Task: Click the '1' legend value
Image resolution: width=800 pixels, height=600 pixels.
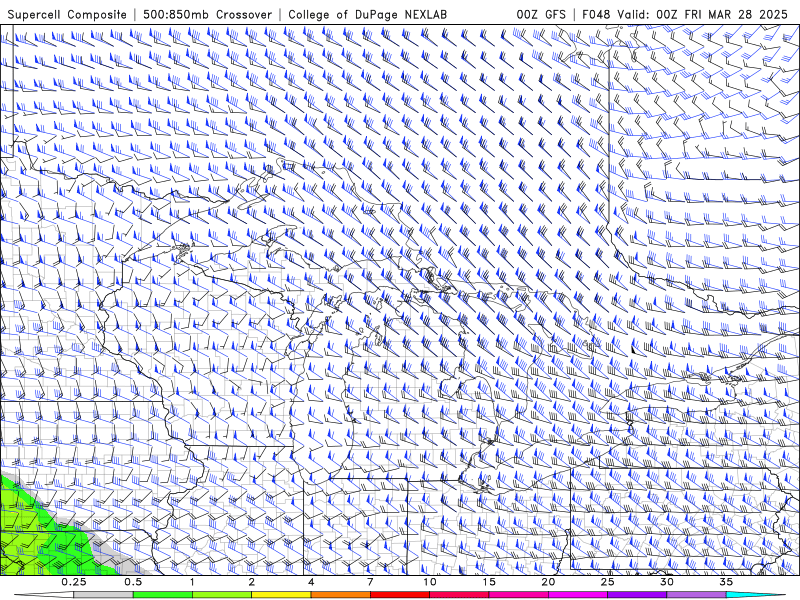Action: point(192,582)
